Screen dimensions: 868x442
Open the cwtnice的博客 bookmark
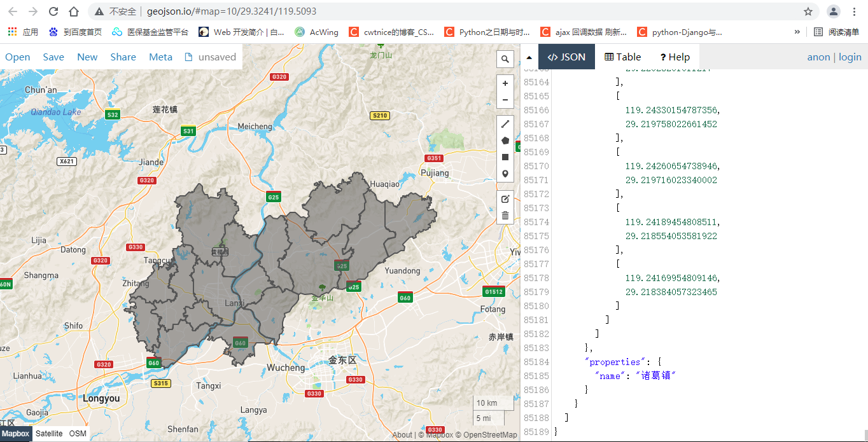(x=392, y=32)
